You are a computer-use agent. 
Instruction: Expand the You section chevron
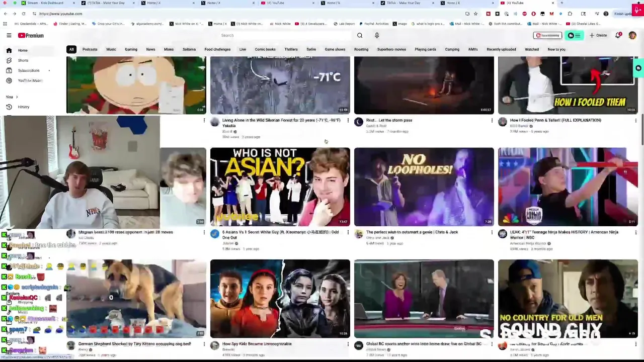17,97
